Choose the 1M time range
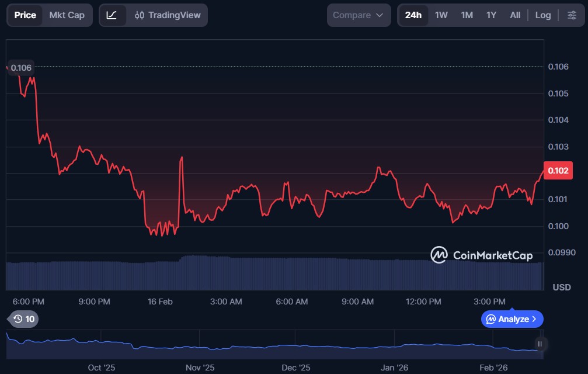588x374 pixels. click(467, 15)
